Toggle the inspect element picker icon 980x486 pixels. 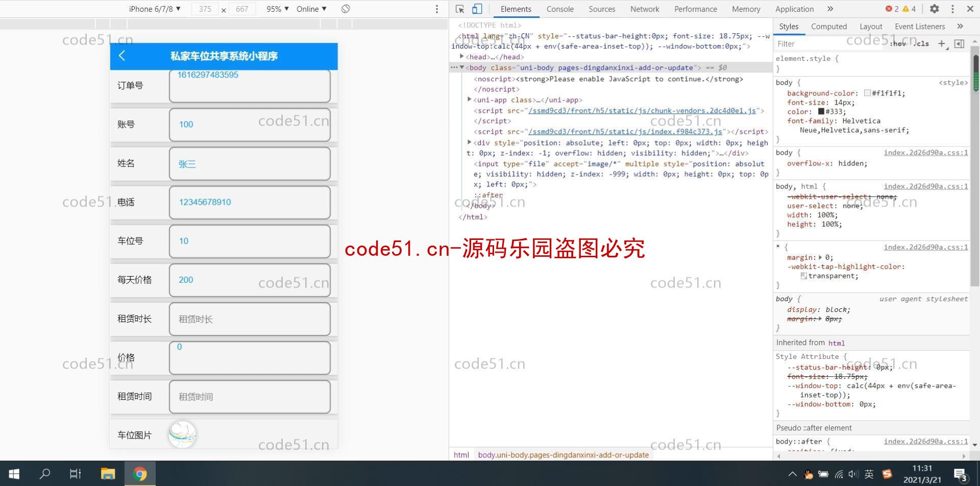460,9
